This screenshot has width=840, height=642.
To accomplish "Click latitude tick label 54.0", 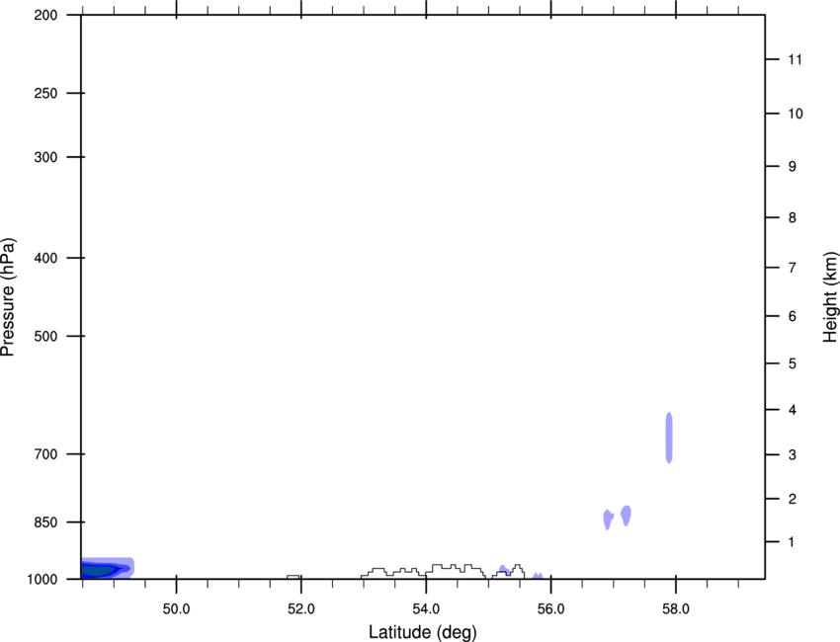I will tap(426, 609).
